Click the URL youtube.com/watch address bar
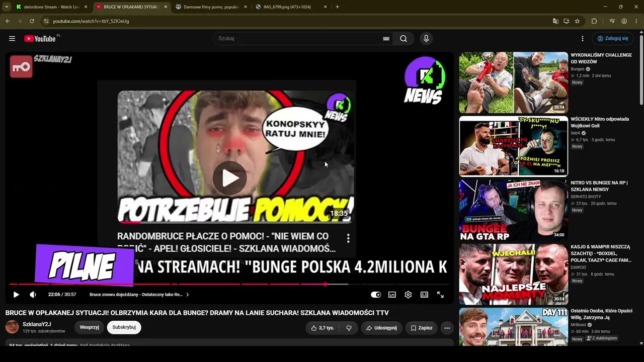This screenshot has height=362, width=644. click(x=297, y=21)
